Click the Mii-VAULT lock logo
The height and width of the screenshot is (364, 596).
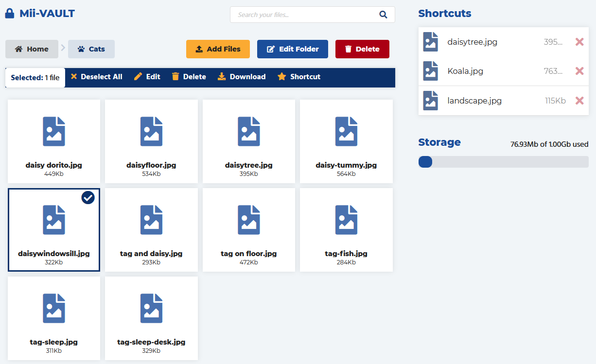pyautogui.click(x=10, y=14)
